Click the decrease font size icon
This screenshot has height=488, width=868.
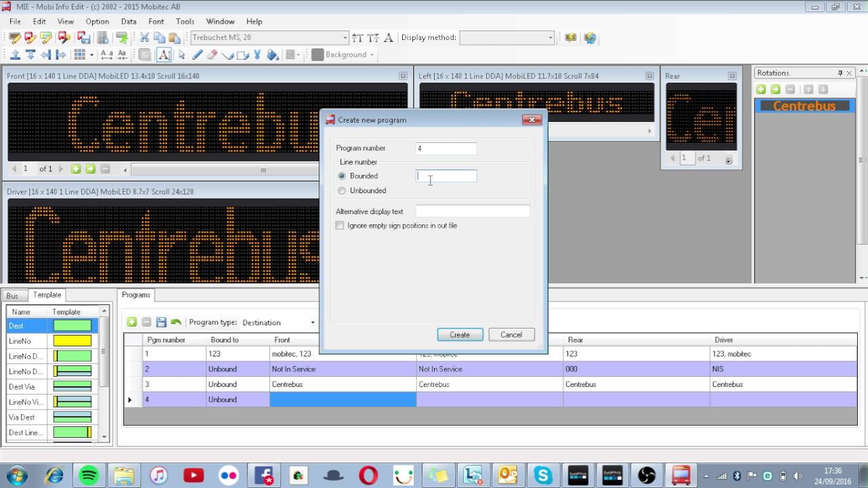tap(373, 38)
